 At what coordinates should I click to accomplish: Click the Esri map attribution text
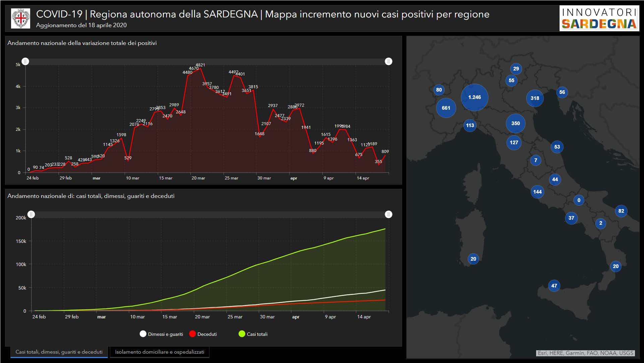[585, 353]
